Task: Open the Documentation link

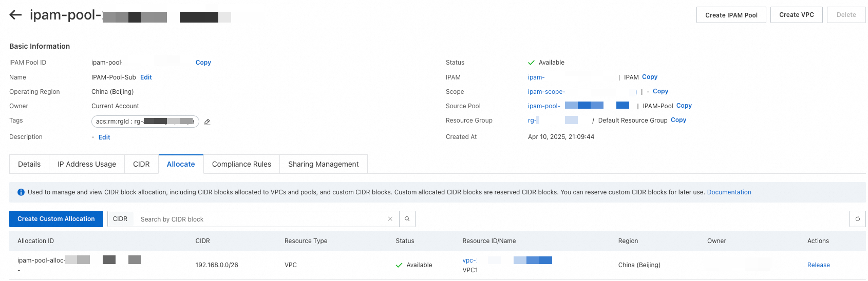Action: [x=729, y=192]
